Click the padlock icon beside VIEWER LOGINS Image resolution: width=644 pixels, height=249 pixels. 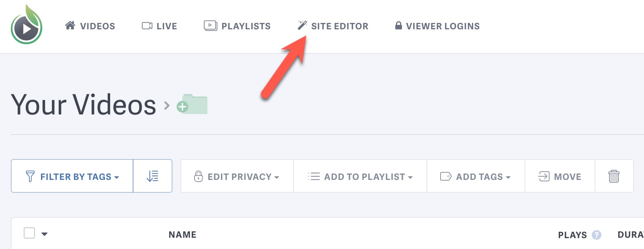tap(398, 26)
